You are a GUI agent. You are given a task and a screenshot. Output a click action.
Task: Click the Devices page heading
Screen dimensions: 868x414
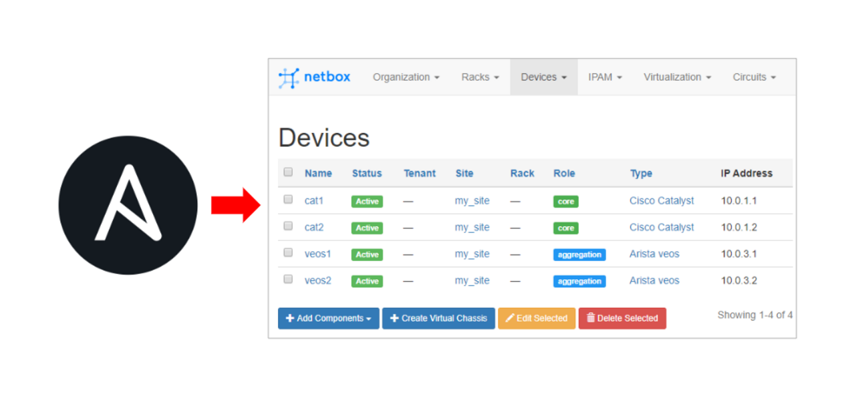(324, 138)
